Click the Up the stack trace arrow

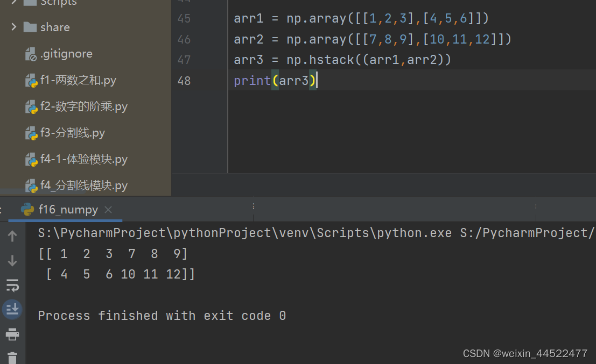(x=12, y=236)
